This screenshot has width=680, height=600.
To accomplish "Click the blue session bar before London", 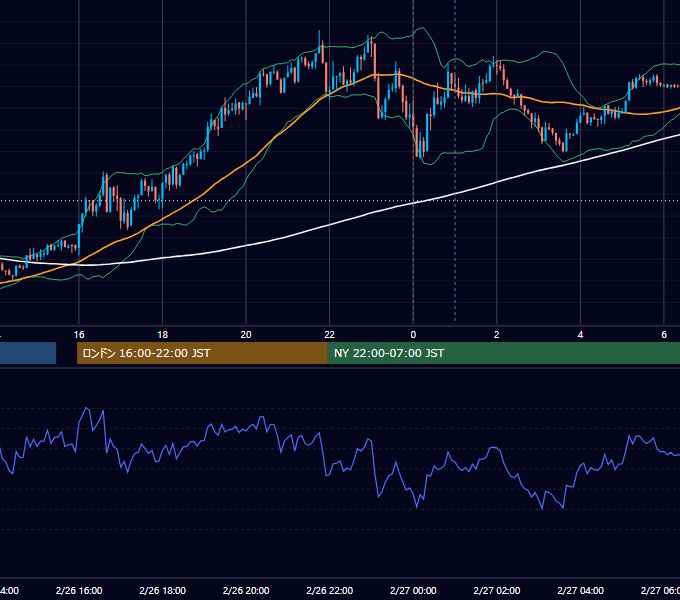I will tap(28, 353).
